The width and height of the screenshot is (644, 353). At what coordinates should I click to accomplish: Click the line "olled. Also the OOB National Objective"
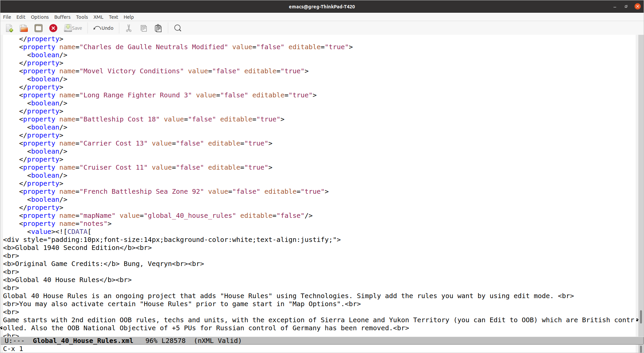point(206,328)
